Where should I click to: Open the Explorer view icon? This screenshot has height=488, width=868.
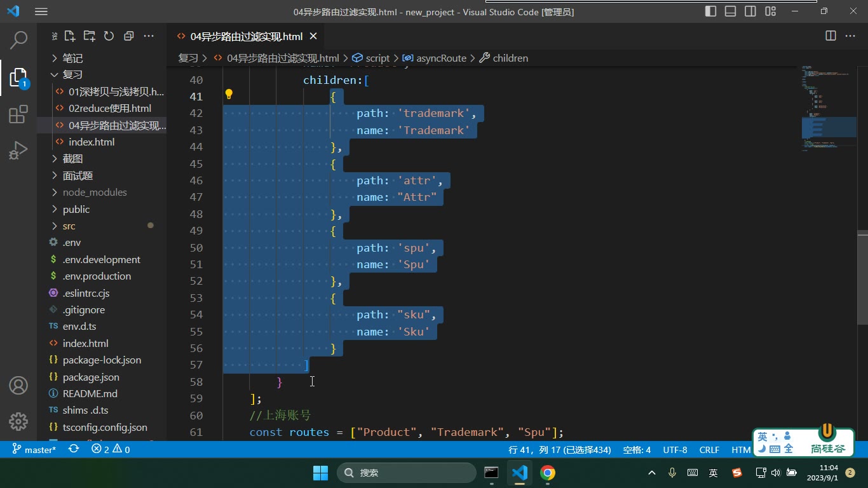click(19, 78)
